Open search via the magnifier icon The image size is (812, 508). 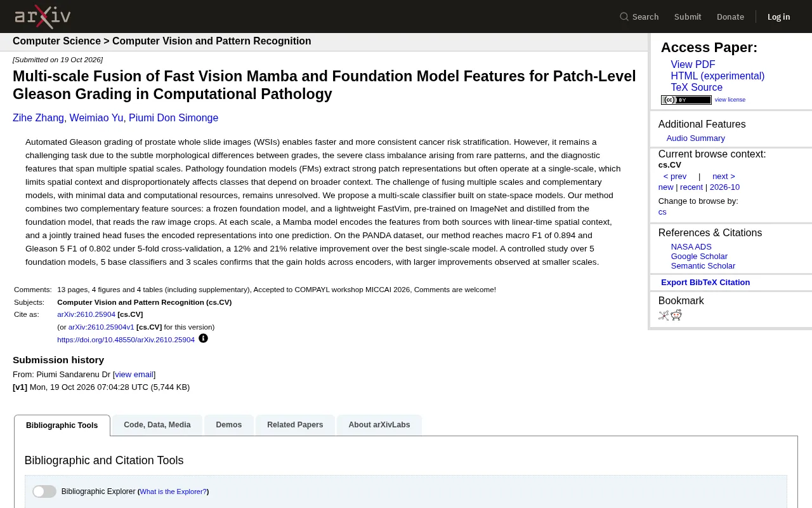coord(624,17)
